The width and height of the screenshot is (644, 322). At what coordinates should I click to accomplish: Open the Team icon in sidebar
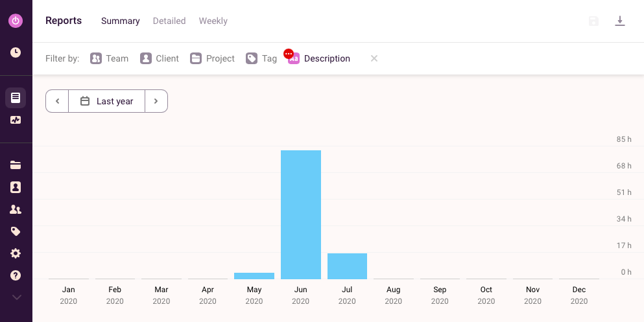click(x=16, y=209)
